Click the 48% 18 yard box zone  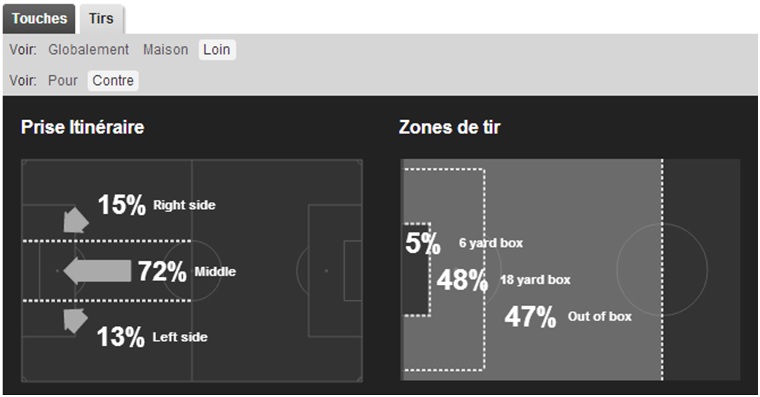point(462,280)
